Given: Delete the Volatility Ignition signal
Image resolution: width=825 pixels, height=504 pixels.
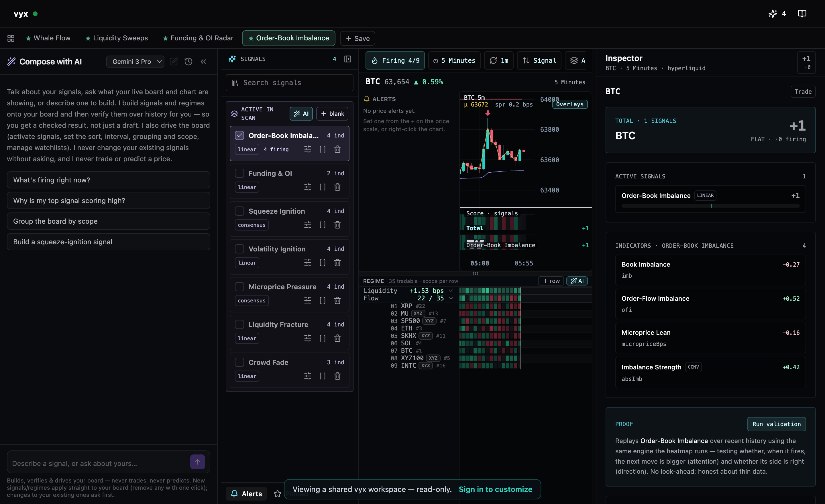Looking at the screenshot, I should [x=337, y=263].
